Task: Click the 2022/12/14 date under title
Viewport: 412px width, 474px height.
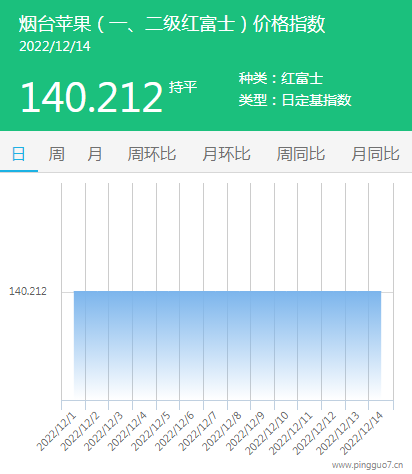Action: point(55,46)
